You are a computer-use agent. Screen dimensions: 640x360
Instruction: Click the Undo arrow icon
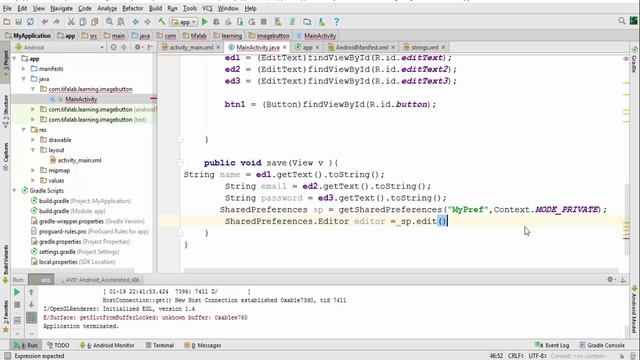point(44,22)
